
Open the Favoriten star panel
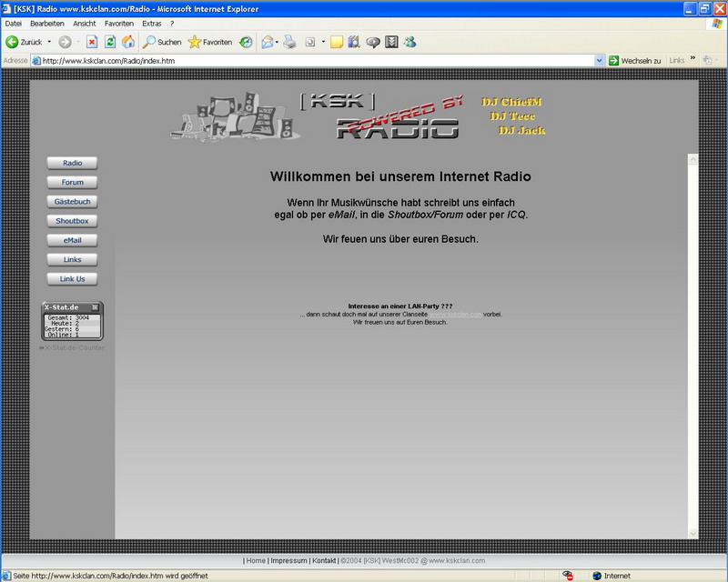pos(209,42)
